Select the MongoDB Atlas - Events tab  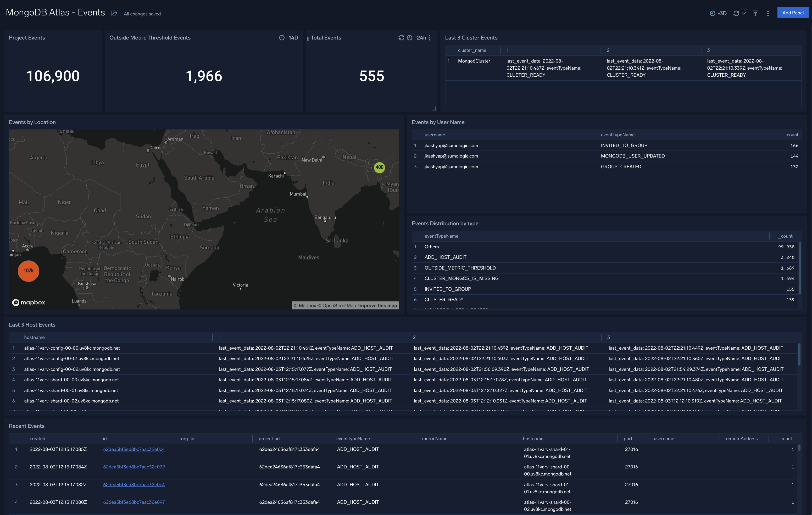(57, 13)
